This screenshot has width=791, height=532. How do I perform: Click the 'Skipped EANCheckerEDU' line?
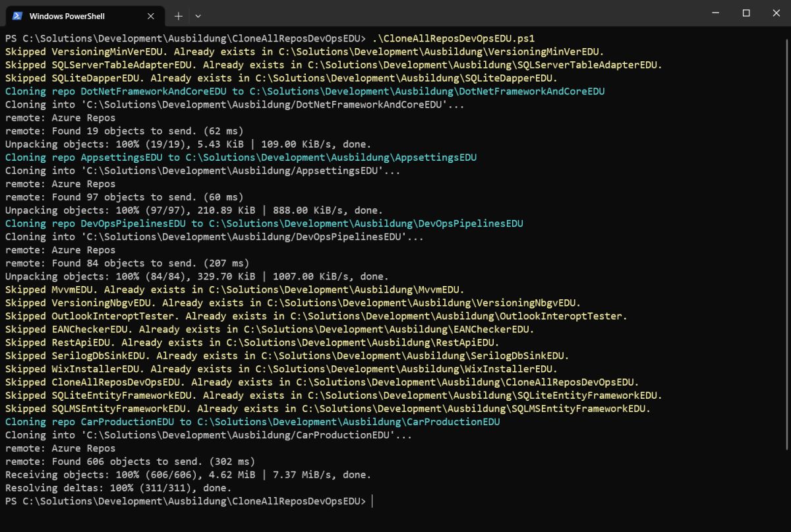270,328
